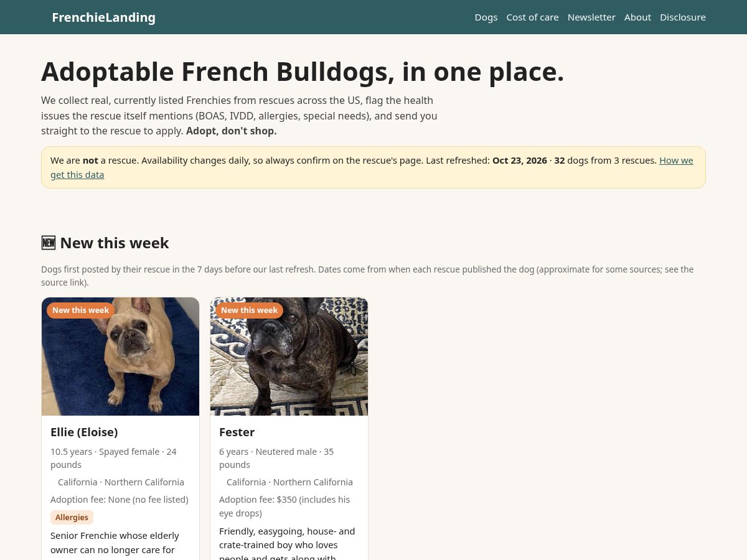The image size is (747, 560).
Task: Click the 'New this week' badge on Ellie's card
Action: pos(80,310)
